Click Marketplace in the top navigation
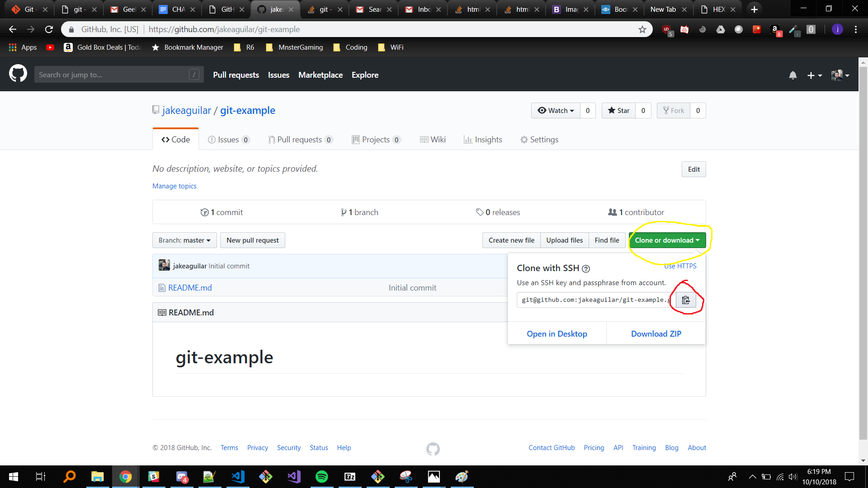This screenshot has height=488, width=868. point(321,75)
